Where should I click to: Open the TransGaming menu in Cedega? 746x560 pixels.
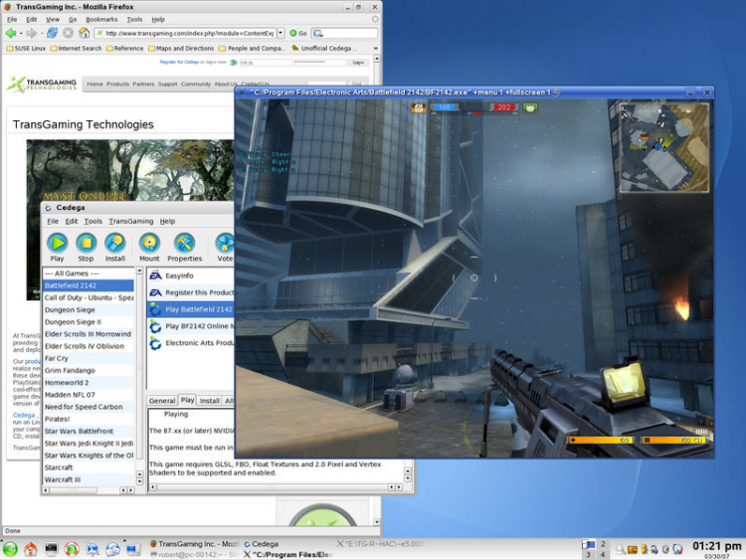(131, 221)
